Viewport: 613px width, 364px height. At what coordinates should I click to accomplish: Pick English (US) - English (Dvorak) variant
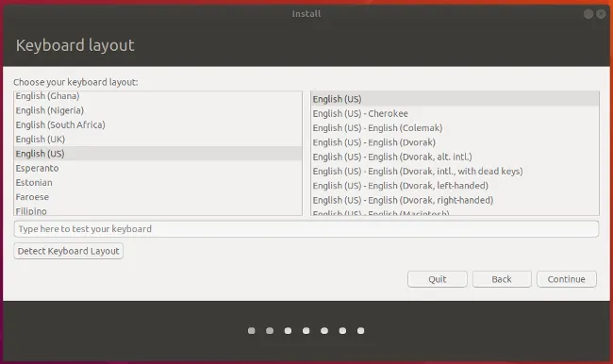click(456, 142)
